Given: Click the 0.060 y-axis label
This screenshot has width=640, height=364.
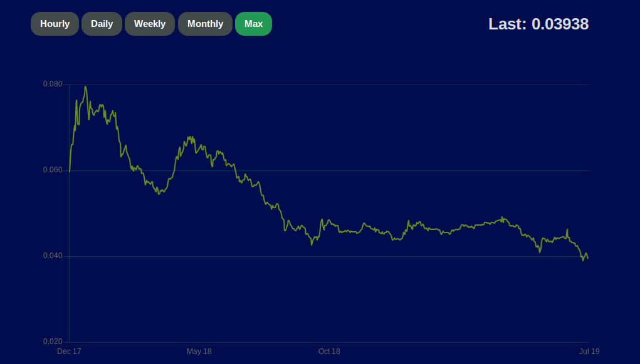Looking at the screenshot, I should [x=53, y=170].
